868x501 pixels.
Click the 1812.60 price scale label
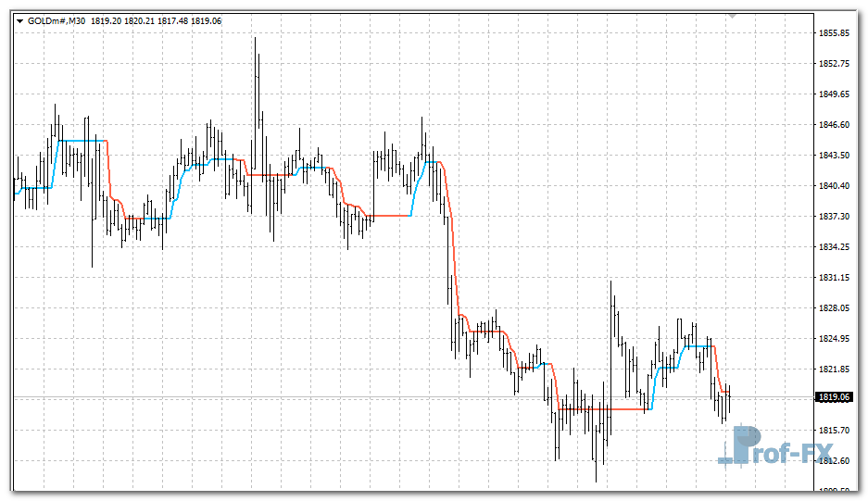pyautogui.click(x=835, y=461)
